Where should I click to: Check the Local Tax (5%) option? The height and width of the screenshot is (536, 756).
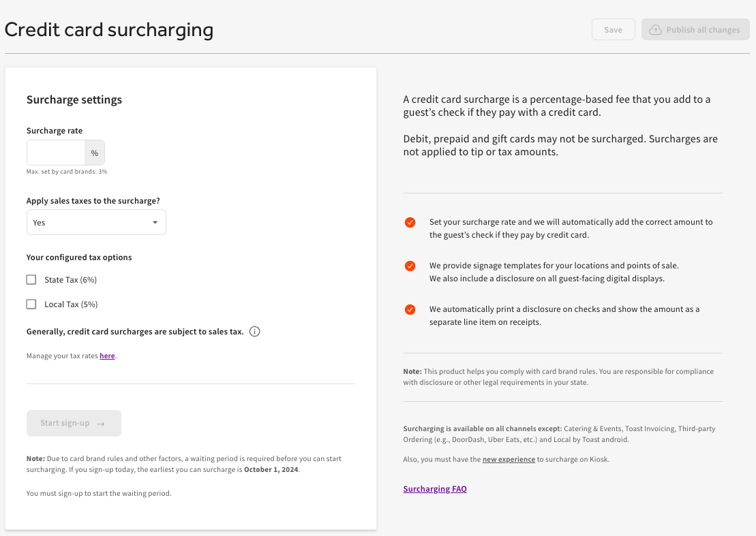pyautogui.click(x=31, y=304)
